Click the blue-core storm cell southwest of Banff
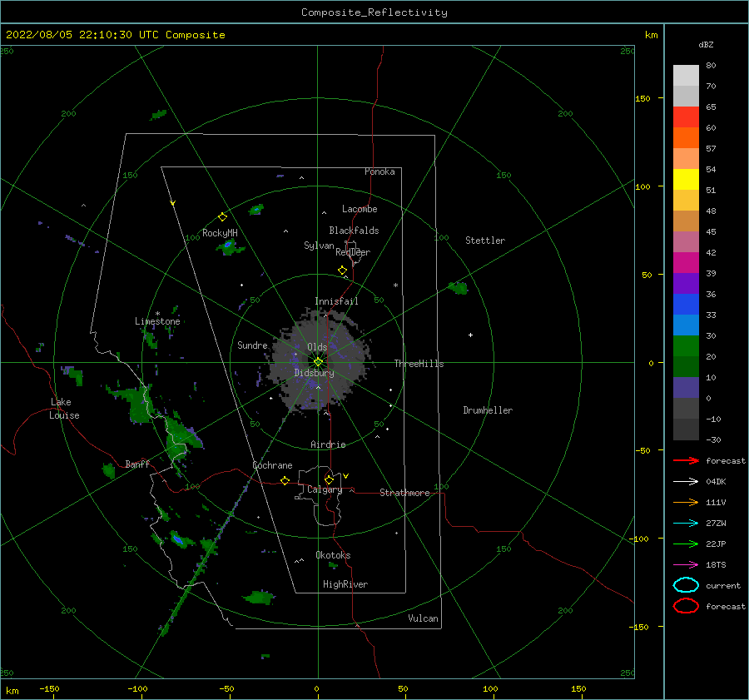749x700 pixels. (x=178, y=540)
